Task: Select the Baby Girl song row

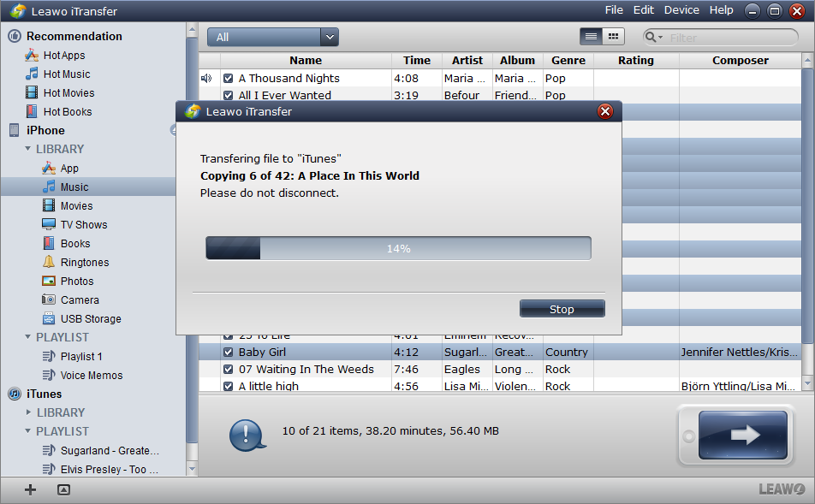Action: pyautogui.click(x=500, y=352)
